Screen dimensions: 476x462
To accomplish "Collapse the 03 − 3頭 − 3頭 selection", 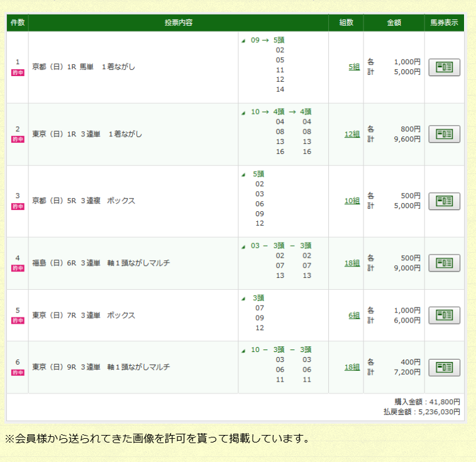I will pos(244,246).
